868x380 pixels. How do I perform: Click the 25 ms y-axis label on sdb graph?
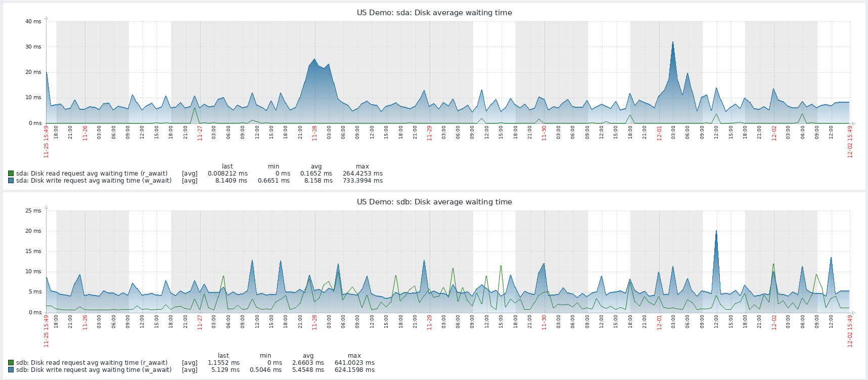(x=33, y=211)
